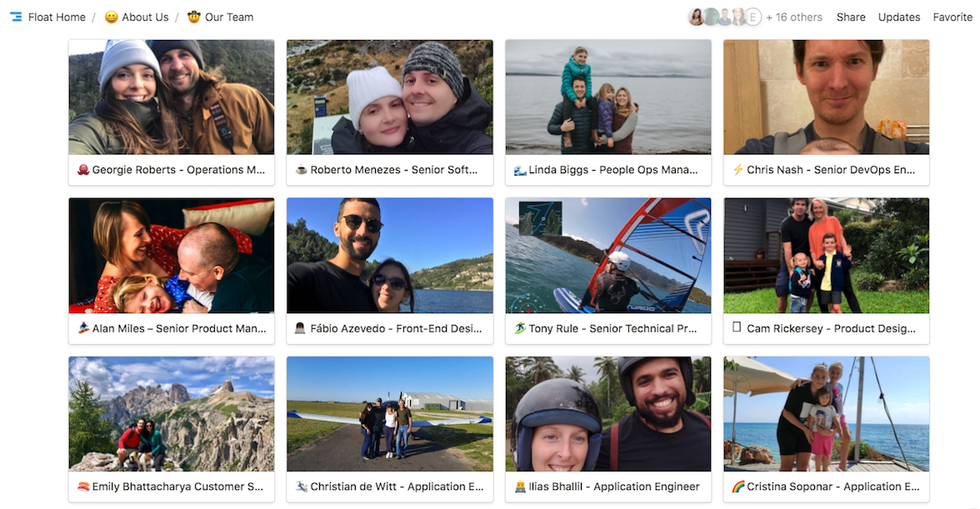The width and height of the screenshot is (980, 509).
Task: Open the Updates panel
Action: pyautogui.click(x=899, y=17)
